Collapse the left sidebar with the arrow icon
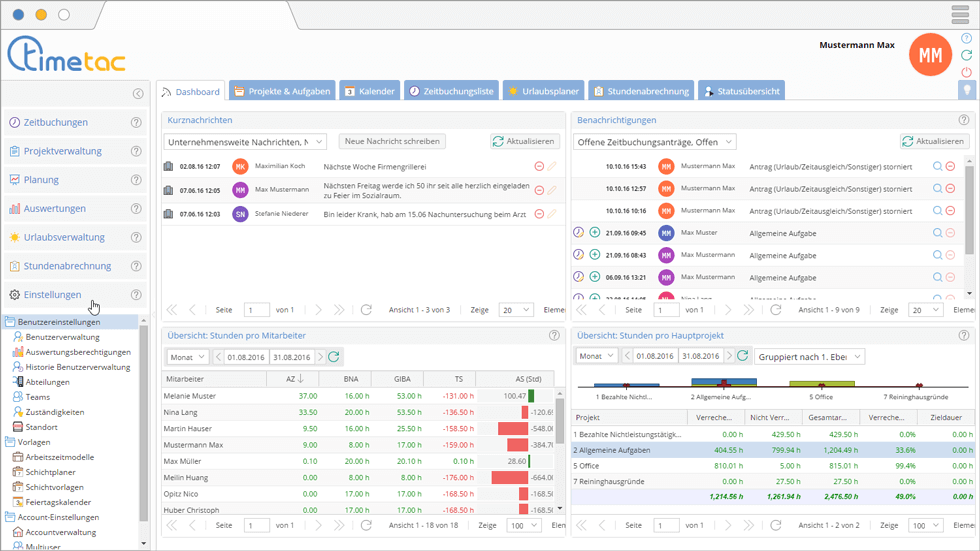This screenshot has height=551, width=980. [138, 94]
